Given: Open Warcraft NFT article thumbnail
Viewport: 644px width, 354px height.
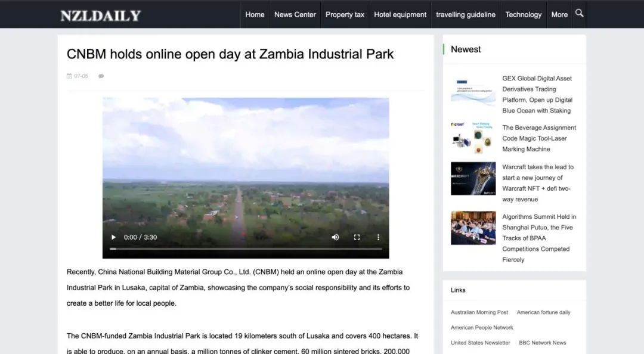Looking at the screenshot, I should click(x=473, y=179).
